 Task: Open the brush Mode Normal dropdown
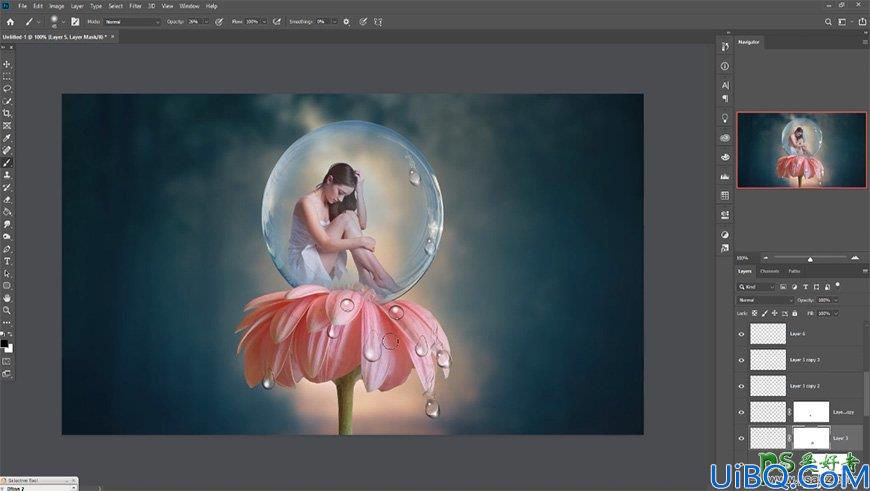pyautogui.click(x=132, y=22)
